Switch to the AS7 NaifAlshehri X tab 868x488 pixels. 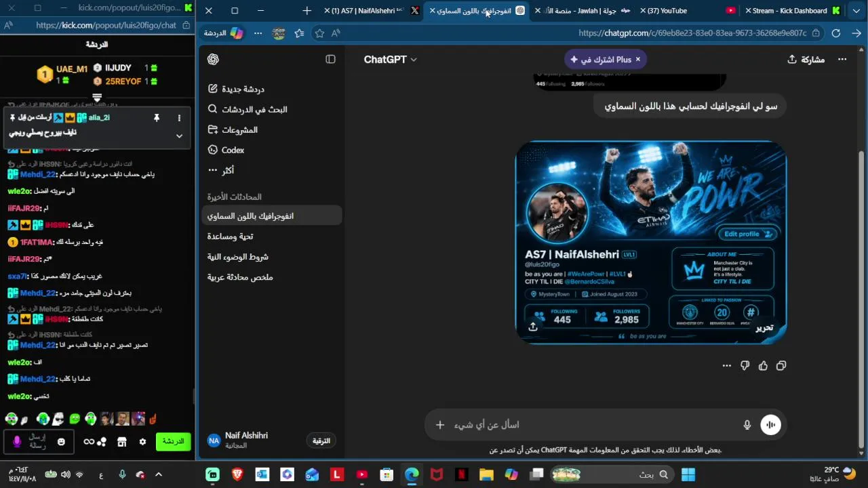pyautogui.click(x=372, y=11)
